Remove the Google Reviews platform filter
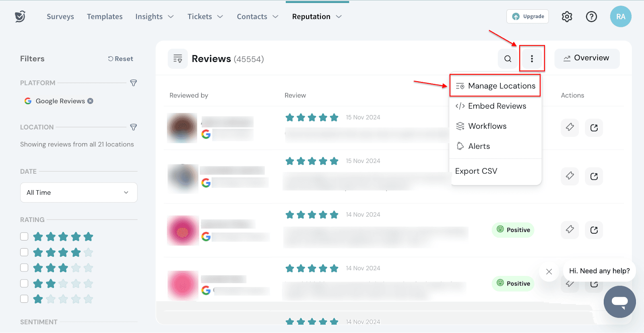The height and width of the screenshot is (333, 644). point(91,101)
